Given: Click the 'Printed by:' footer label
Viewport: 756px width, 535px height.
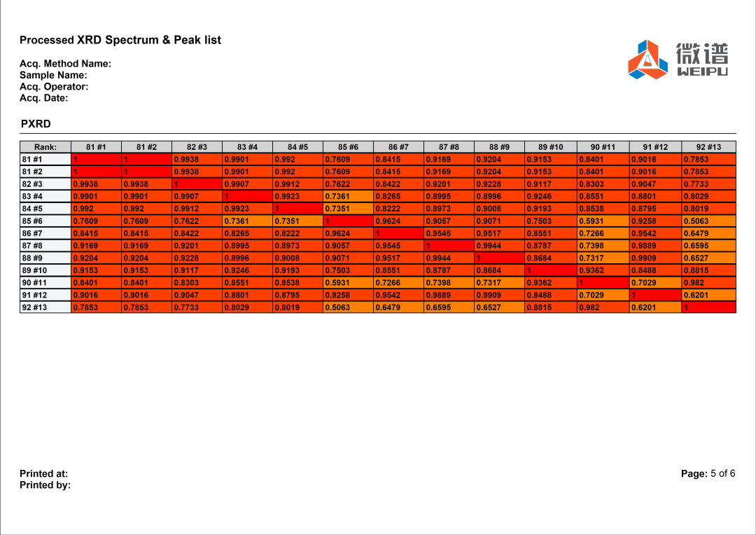Looking at the screenshot, I should pyautogui.click(x=45, y=485).
